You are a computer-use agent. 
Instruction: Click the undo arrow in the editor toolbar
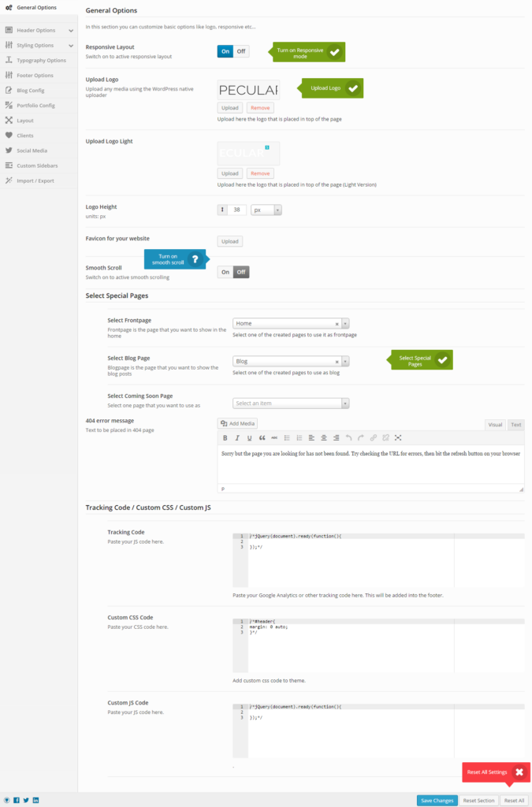348,438
